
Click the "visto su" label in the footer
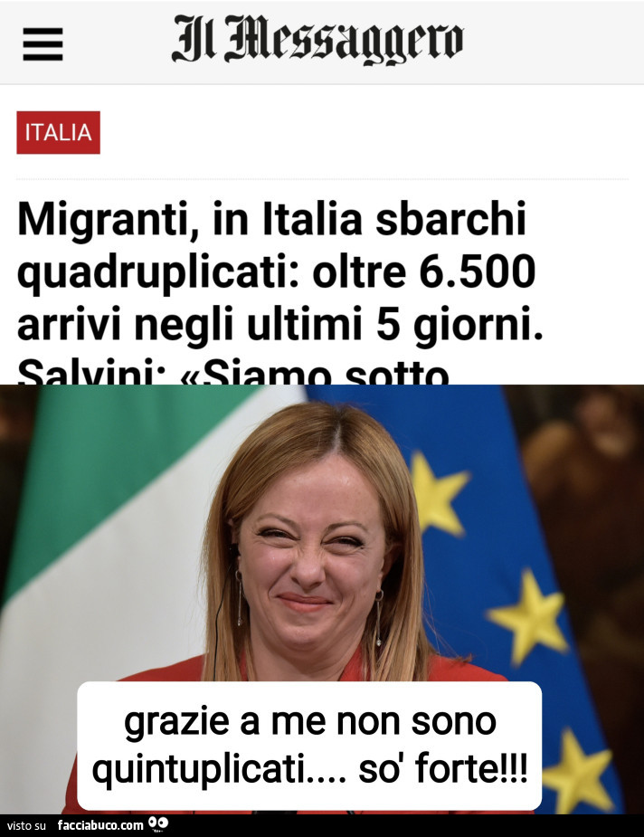[26, 826]
